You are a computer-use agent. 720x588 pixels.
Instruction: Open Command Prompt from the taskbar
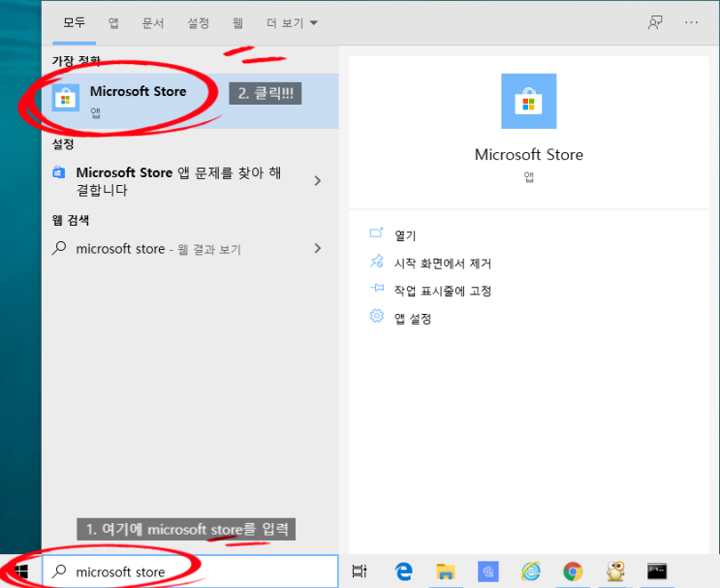pyautogui.click(x=657, y=572)
